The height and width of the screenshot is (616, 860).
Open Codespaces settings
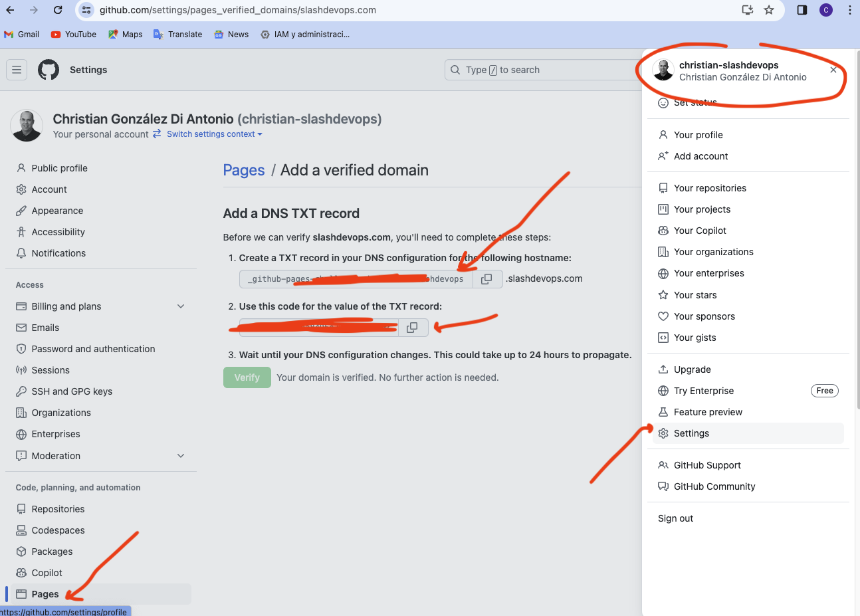pyautogui.click(x=101, y=530)
